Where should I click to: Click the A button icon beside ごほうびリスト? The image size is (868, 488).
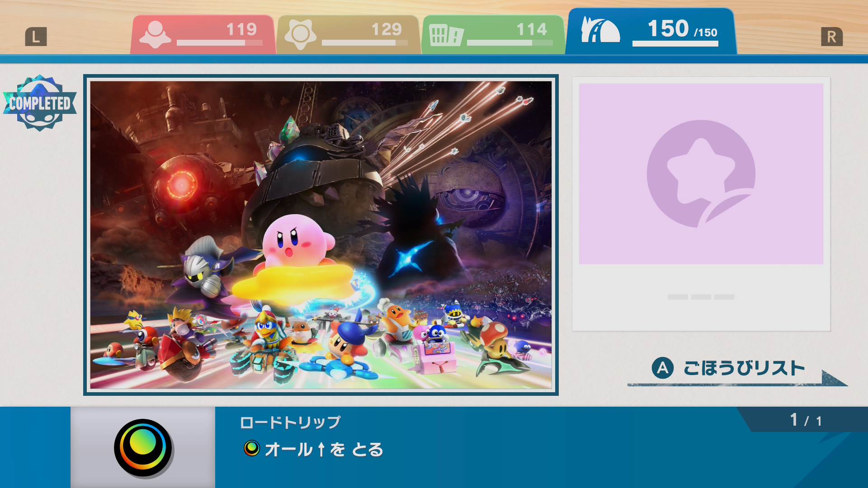(x=662, y=368)
